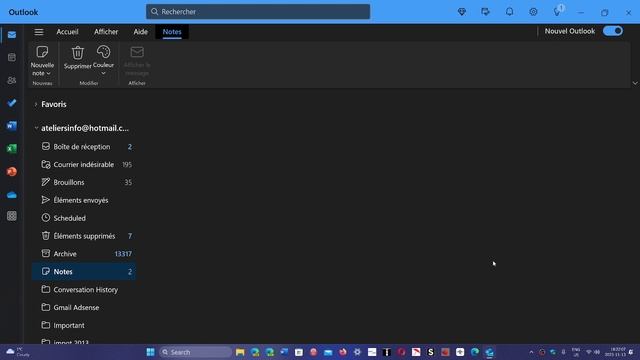Click the weather widget in taskbar
The image size is (640, 360).
tap(18, 352)
